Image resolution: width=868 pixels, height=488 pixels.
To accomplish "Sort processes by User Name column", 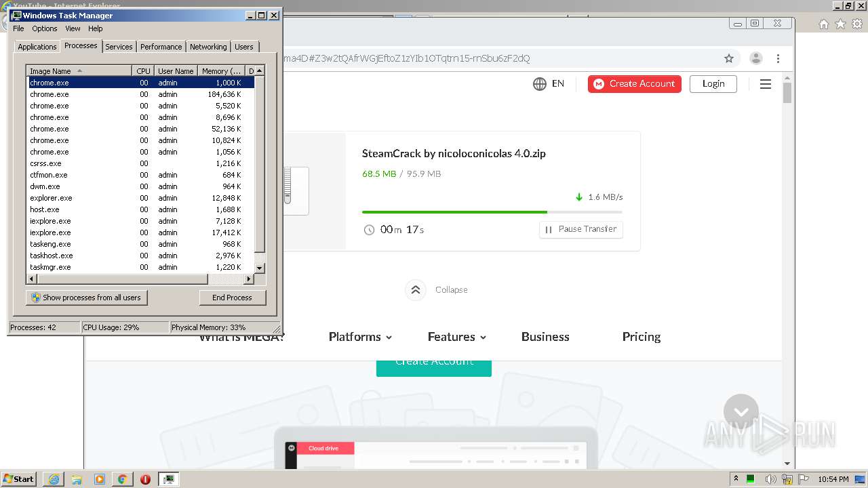I will [x=176, y=71].
